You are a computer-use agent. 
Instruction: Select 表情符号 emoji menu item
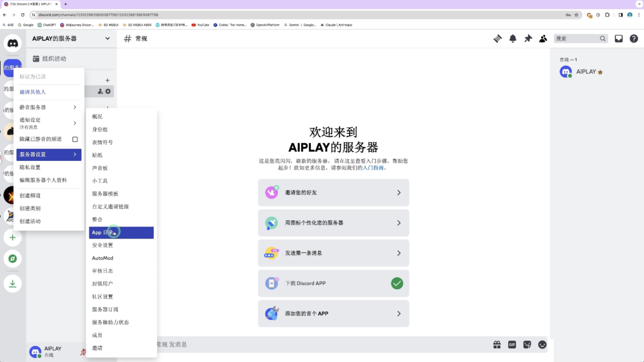[x=121, y=142]
